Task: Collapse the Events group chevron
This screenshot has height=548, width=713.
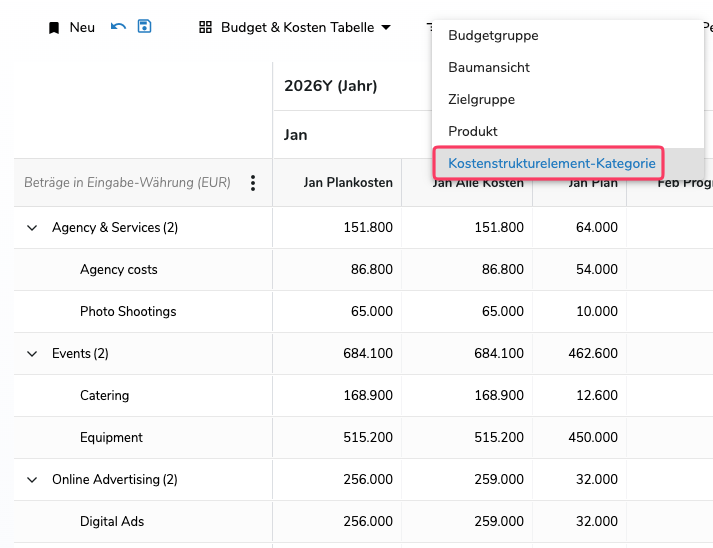Action: [32, 353]
